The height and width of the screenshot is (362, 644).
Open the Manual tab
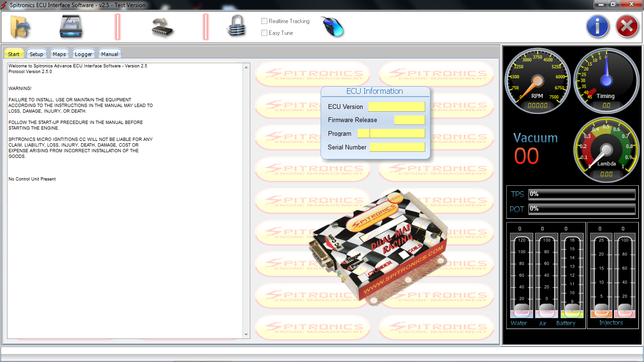(110, 54)
